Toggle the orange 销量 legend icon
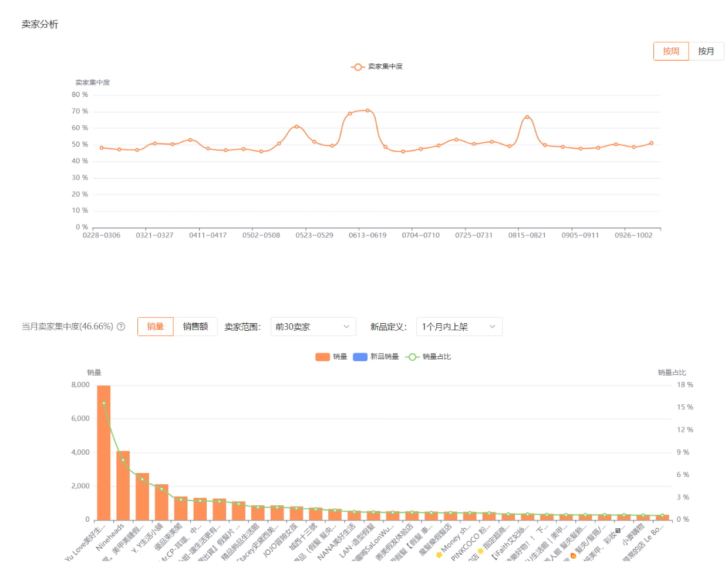 point(322,357)
